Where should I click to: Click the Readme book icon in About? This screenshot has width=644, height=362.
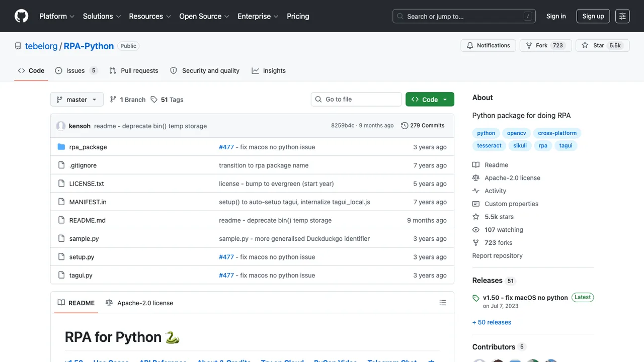click(x=476, y=165)
